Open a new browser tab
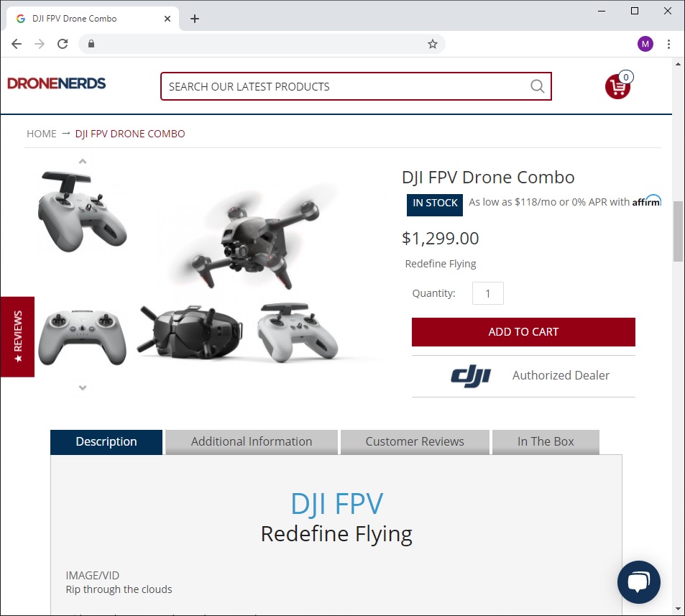The height and width of the screenshot is (616, 685). (195, 19)
